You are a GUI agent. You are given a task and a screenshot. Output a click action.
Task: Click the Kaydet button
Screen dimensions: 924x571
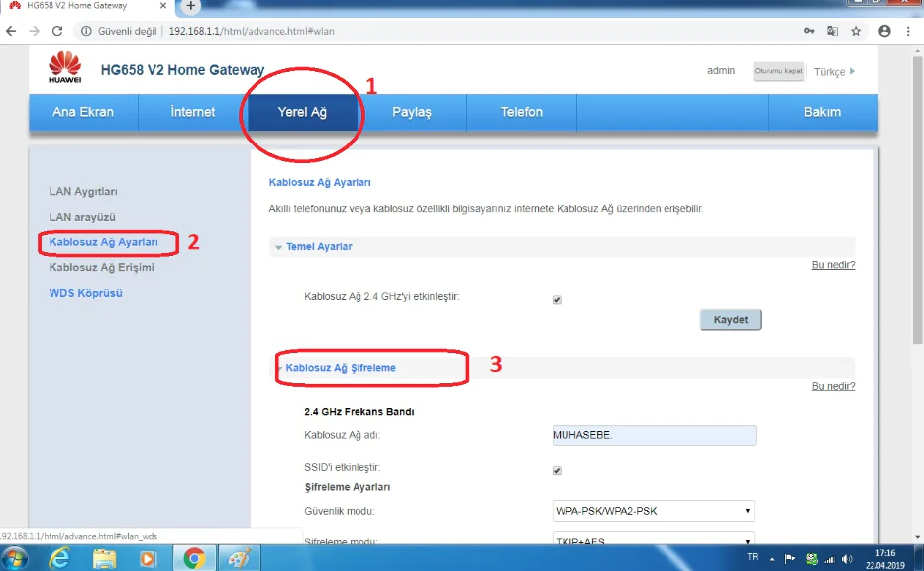click(731, 319)
